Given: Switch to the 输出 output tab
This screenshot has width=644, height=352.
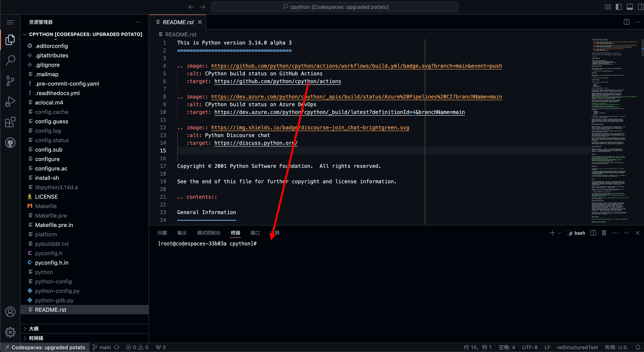Looking at the screenshot, I should pos(182,233).
